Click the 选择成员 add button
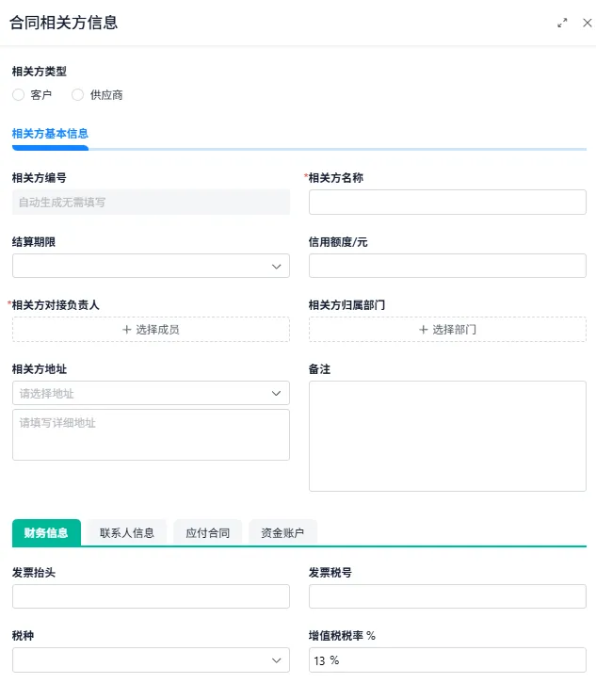Screen dimensions: 596x700 click(x=151, y=330)
